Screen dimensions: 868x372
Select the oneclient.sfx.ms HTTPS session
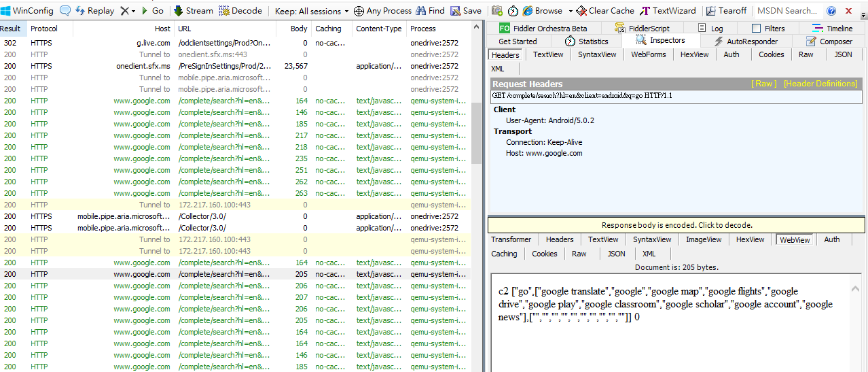234,66
